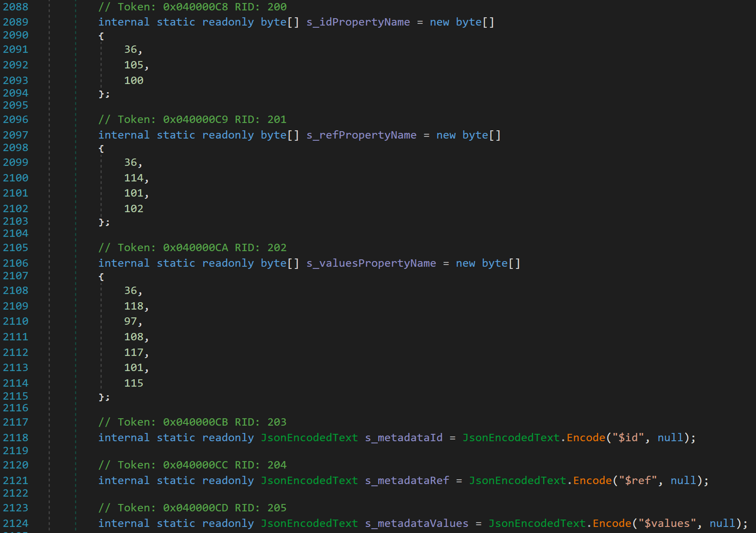Click the value 97 on line 2110
Viewport: 756px width, 533px height.
pos(130,321)
